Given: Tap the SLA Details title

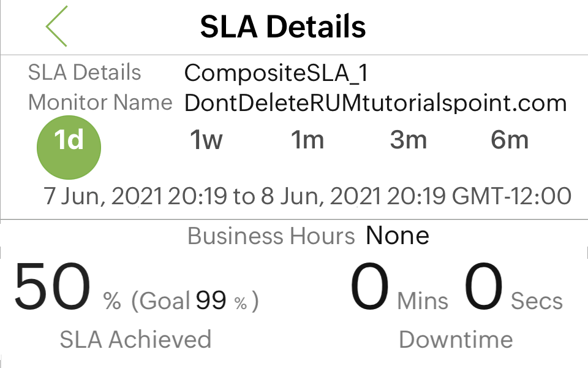Looking at the screenshot, I should tap(283, 27).
